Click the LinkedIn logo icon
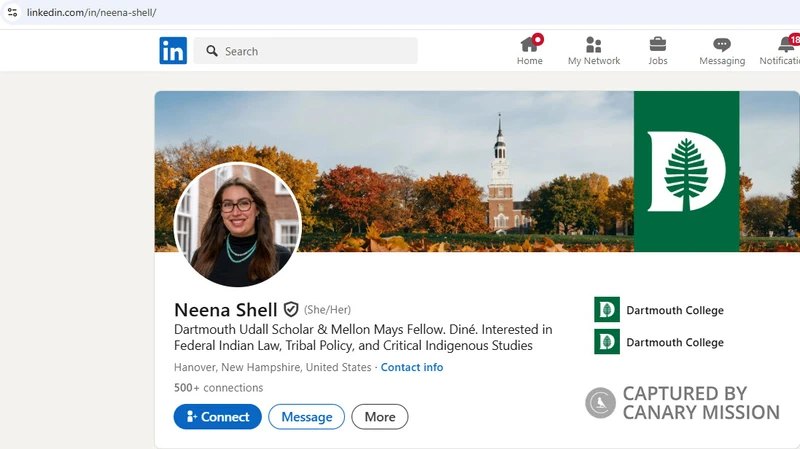 tap(173, 51)
